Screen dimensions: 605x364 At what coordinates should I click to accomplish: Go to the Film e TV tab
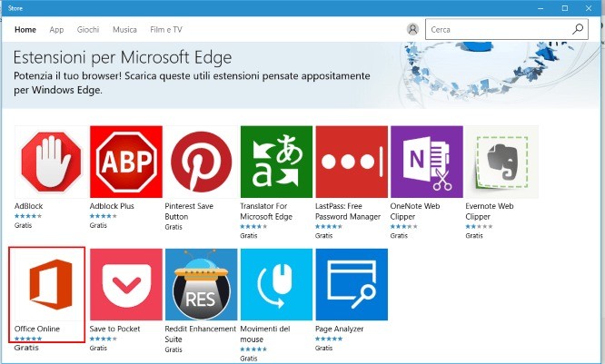point(166,30)
